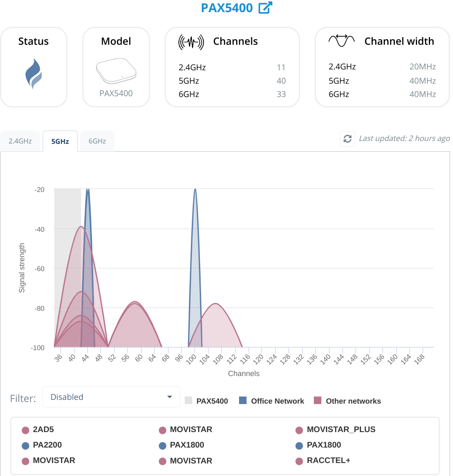The image size is (453, 476).
Task: Open the Filter dropdown set to Disabled
Action: pos(111,397)
